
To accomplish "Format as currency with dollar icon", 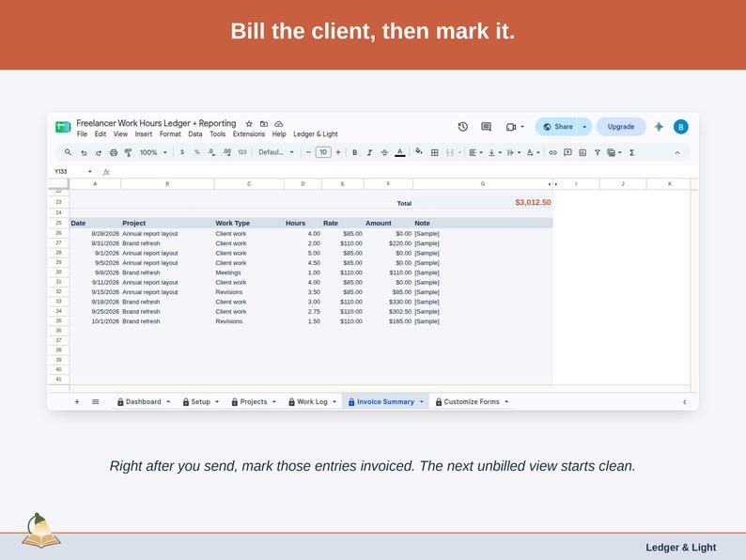I will coord(182,152).
